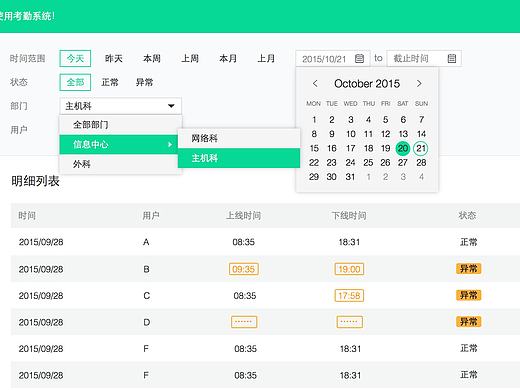Click the 上线时间 column header
Screen dimensions: 520x390
coord(244,216)
